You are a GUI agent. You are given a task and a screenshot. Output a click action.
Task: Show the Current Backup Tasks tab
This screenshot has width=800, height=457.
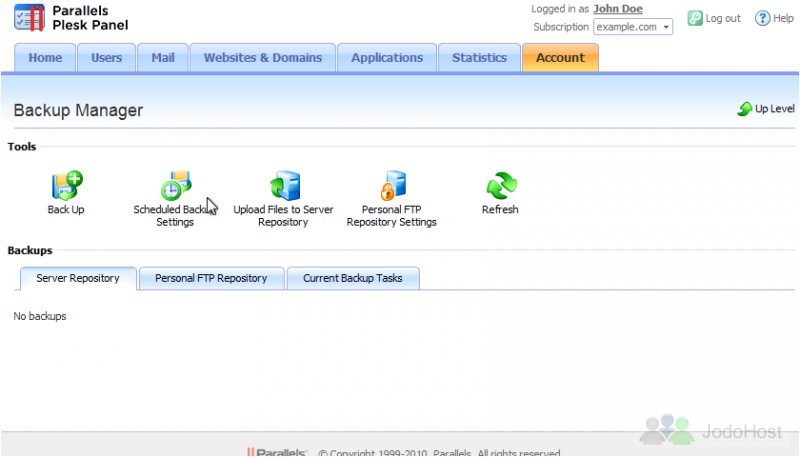(x=352, y=278)
